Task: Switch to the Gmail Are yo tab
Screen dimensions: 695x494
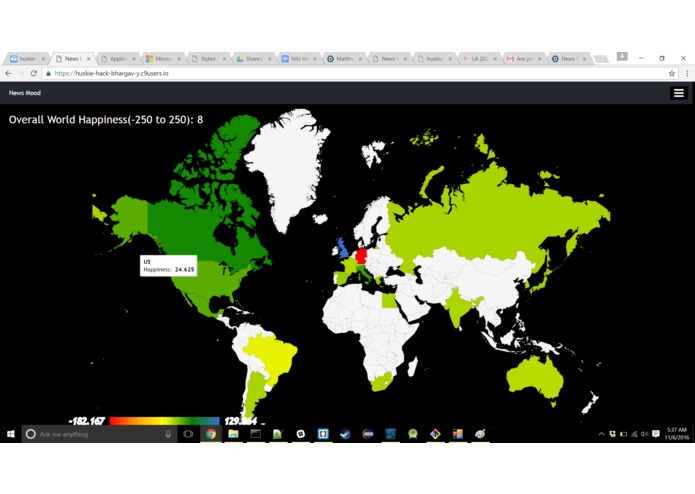Action: click(x=525, y=58)
